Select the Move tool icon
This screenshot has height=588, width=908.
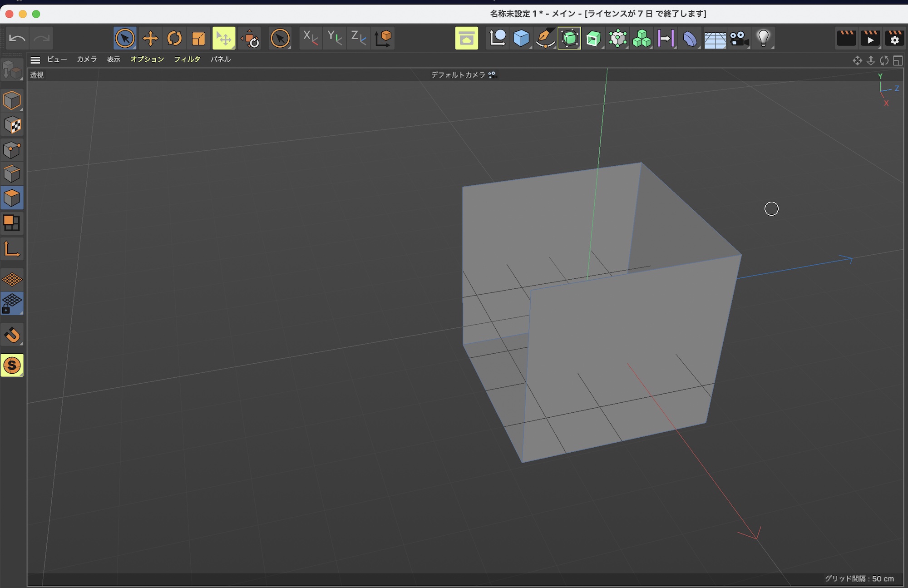click(150, 39)
